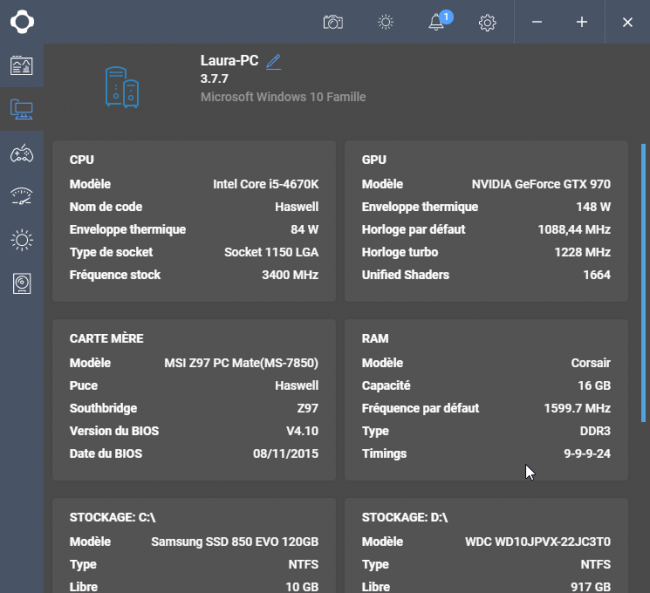Take a screenshot with camera icon
The width and height of the screenshot is (650, 593).
point(333,22)
